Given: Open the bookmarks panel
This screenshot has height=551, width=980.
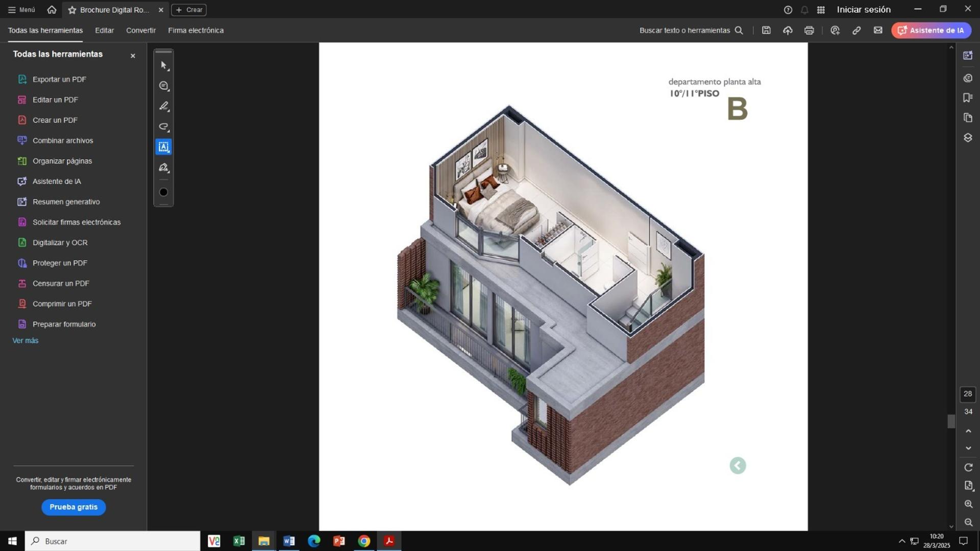Looking at the screenshot, I should [x=968, y=97].
